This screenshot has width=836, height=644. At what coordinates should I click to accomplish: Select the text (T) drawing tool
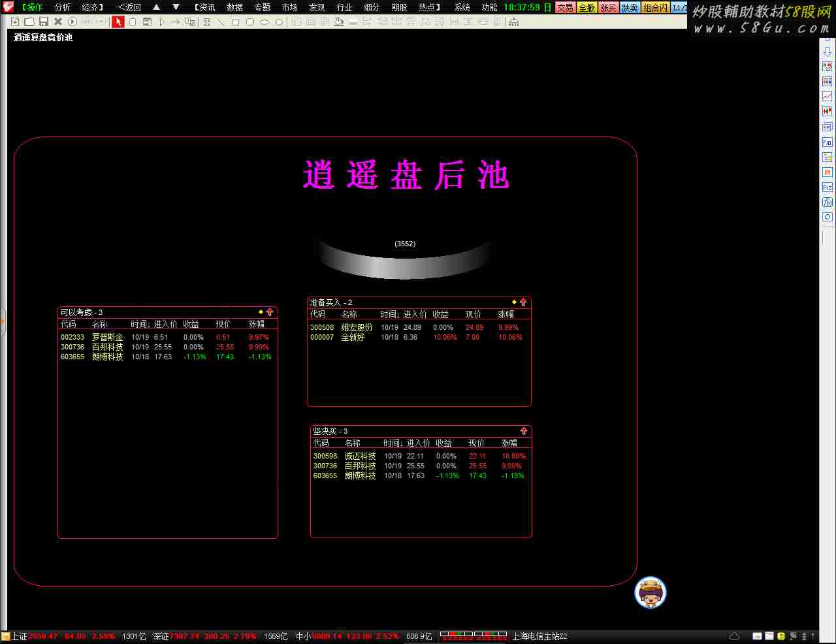[x=206, y=22]
